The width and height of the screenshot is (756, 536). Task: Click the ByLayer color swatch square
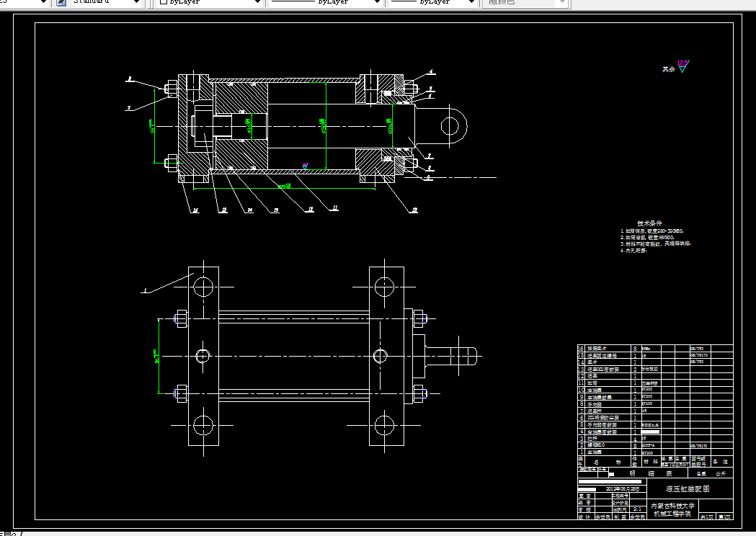tap(164, 2)
